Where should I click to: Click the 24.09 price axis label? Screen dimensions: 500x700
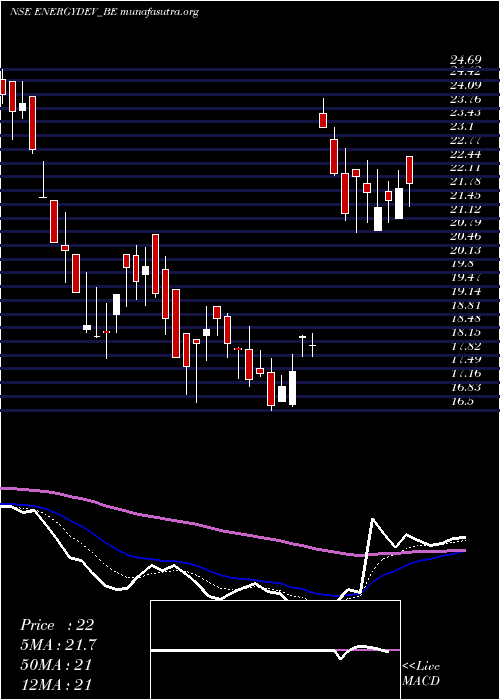click(465, 85)
